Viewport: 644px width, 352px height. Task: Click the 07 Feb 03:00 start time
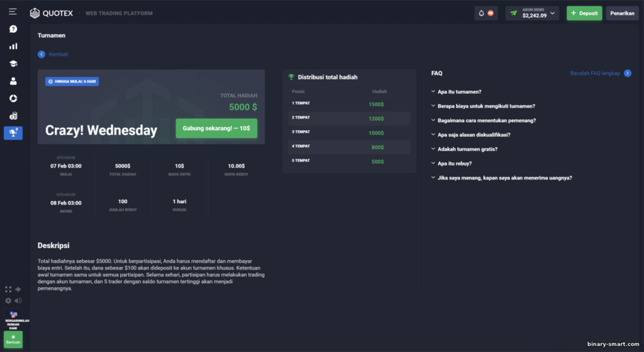tap(66, 166)
